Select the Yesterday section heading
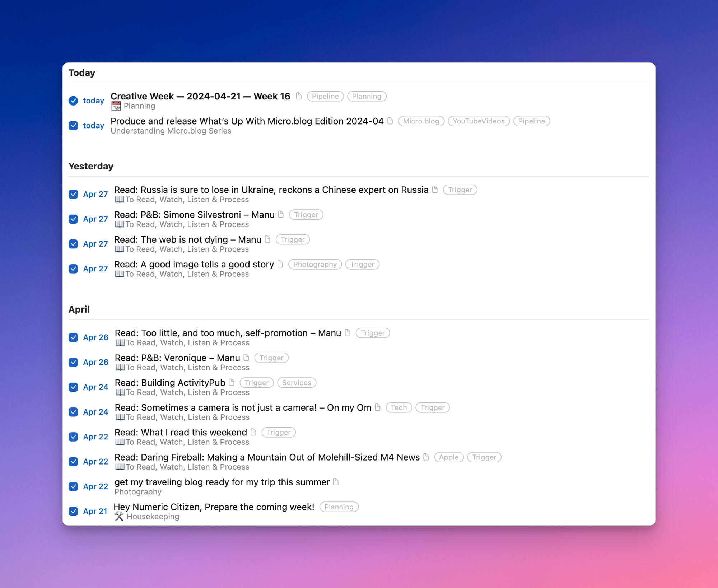Viewport: 718px width, 588px height. (91, 166)
